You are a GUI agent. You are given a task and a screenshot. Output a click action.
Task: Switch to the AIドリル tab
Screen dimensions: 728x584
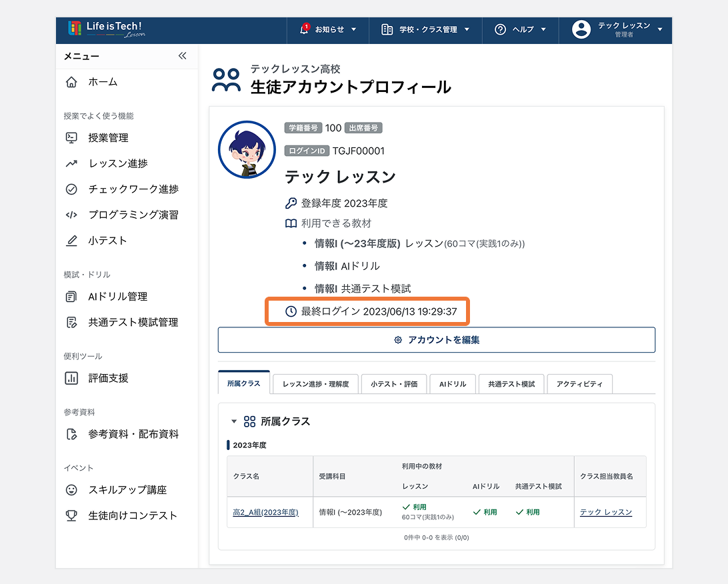[453, 384]
